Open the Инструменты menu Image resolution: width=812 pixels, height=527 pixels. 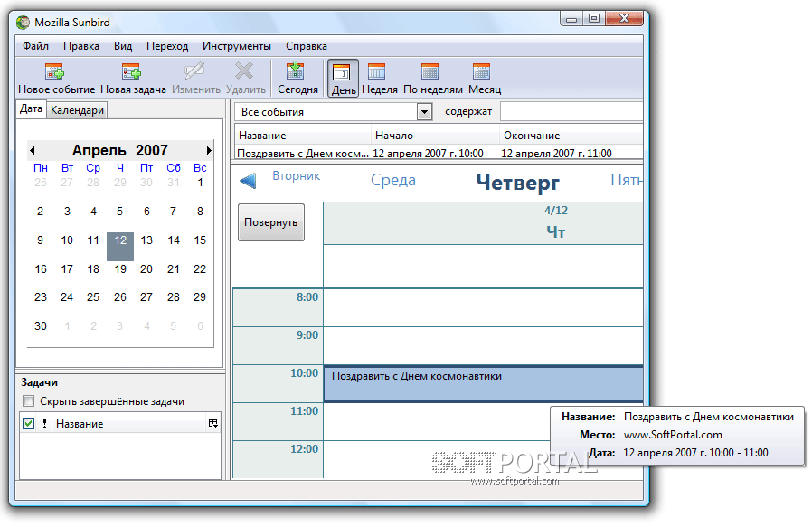[237, 46]
